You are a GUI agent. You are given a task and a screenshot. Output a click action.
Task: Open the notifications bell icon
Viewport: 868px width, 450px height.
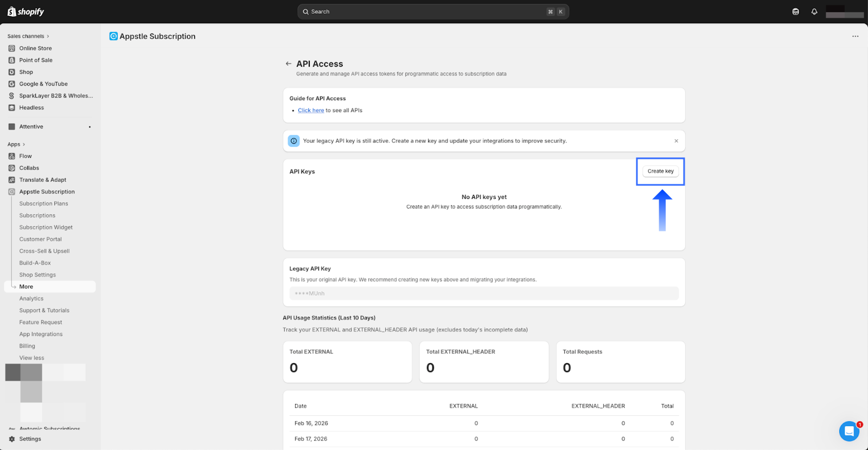814,11
